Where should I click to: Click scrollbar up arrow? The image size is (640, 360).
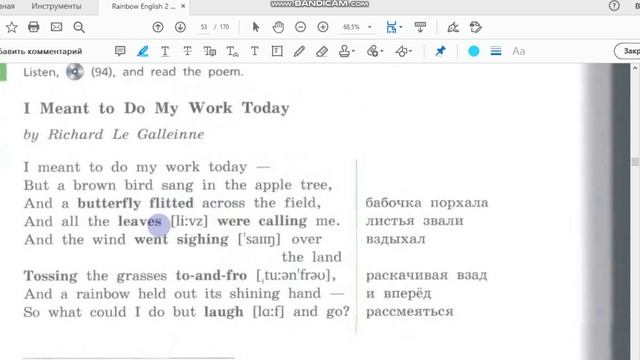[x=635, y=69]
